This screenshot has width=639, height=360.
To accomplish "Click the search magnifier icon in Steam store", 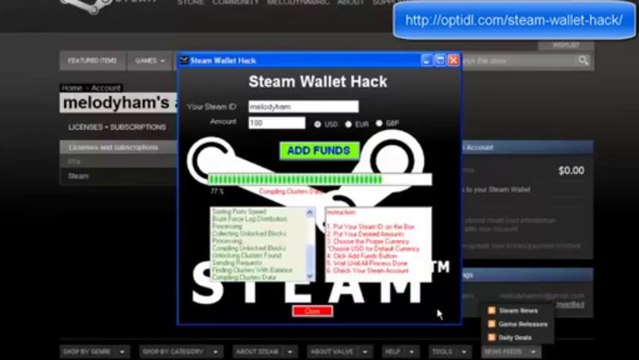I will click(x=583, y=60).
